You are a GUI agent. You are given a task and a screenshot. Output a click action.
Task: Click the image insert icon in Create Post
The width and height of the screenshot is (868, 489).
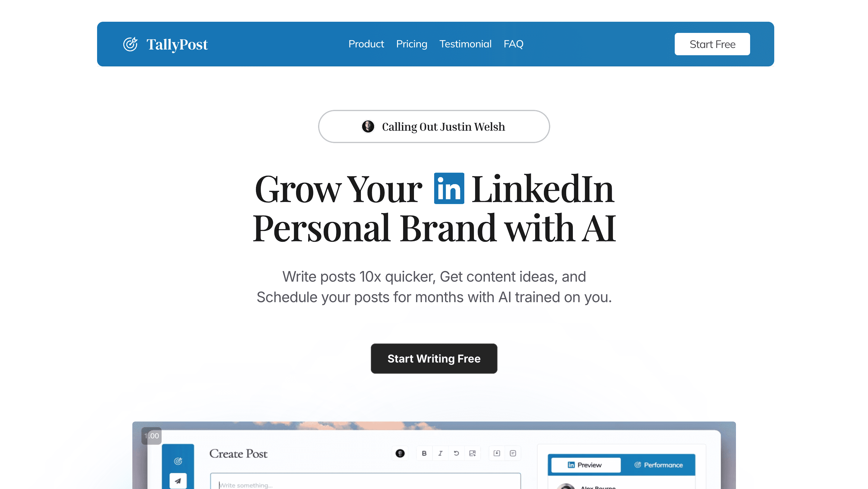[x=473, y=454]
